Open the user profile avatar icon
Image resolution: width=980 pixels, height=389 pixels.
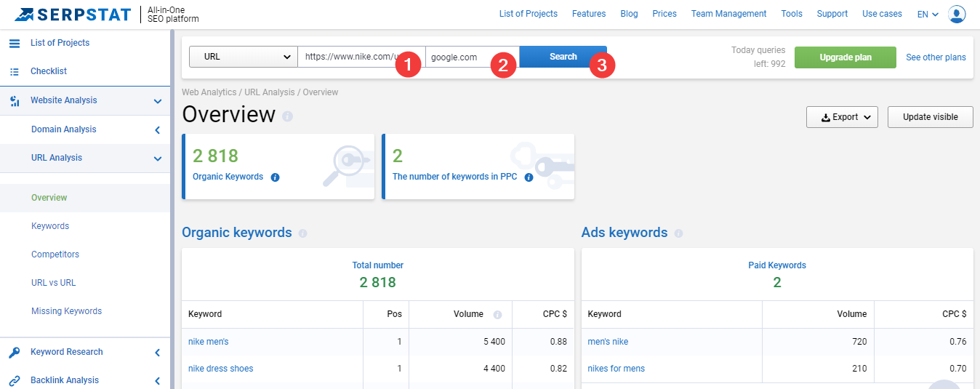coord(957,14)
